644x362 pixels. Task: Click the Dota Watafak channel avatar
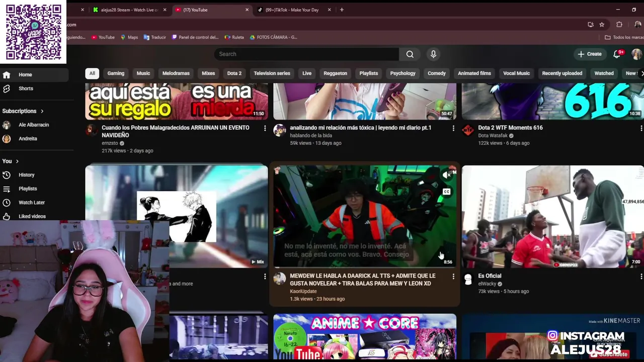pyautogui.click(x=468, y=131)
